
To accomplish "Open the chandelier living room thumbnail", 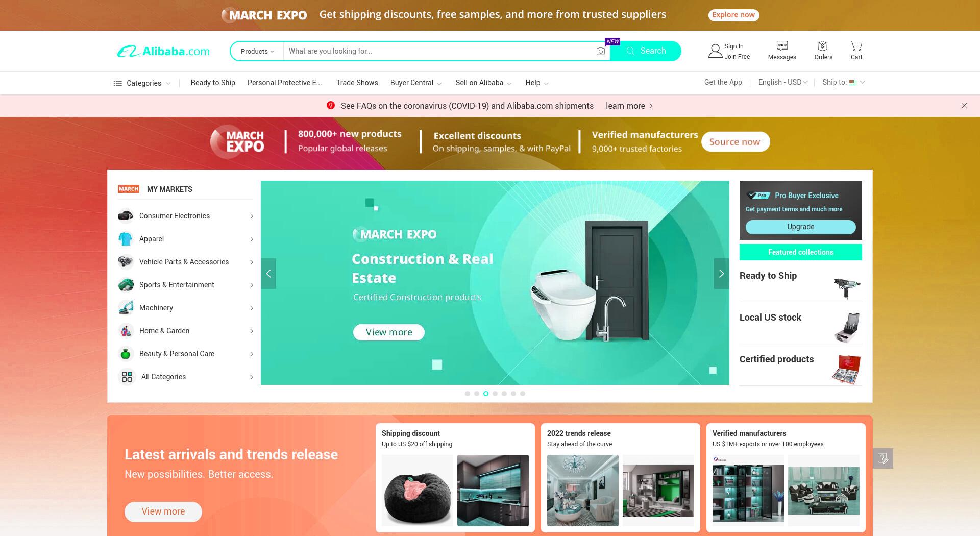I will (583, 491).
